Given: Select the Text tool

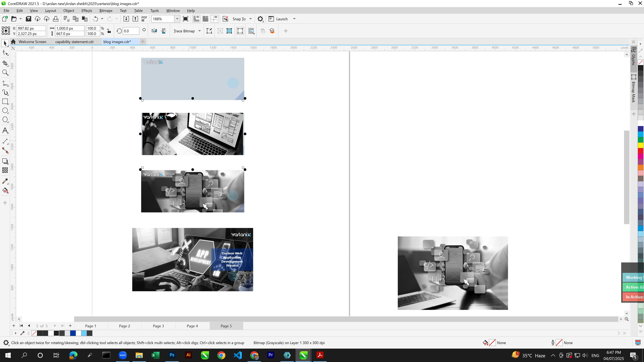Looking at the screenshot, I should click(5, 130).
